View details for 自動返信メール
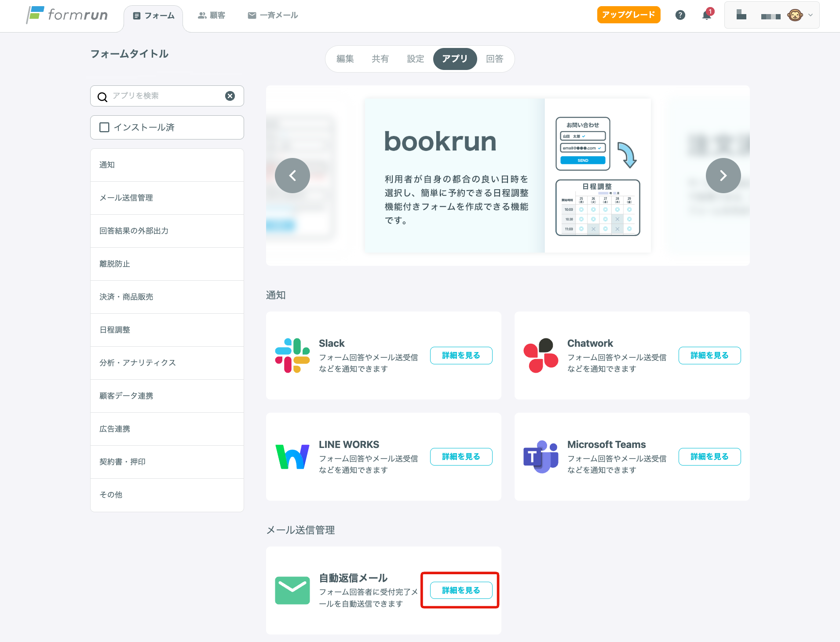 [x=461, y=591]
